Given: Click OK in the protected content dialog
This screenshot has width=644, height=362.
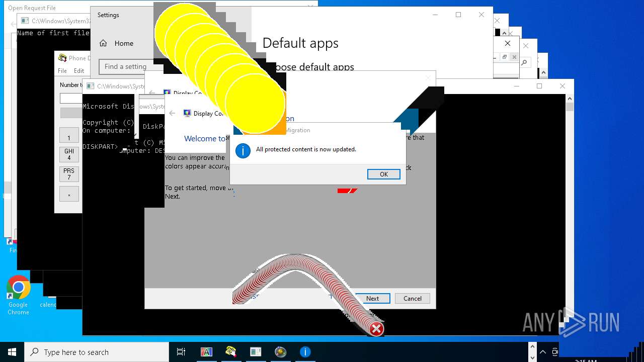Looking at the screenshot, I should click(383, 174).
